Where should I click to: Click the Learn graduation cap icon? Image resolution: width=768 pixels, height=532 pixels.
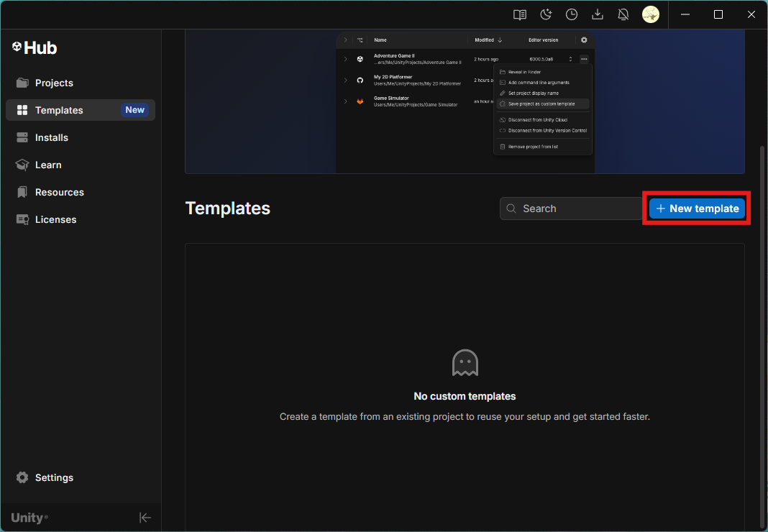(x=22, y=165)
